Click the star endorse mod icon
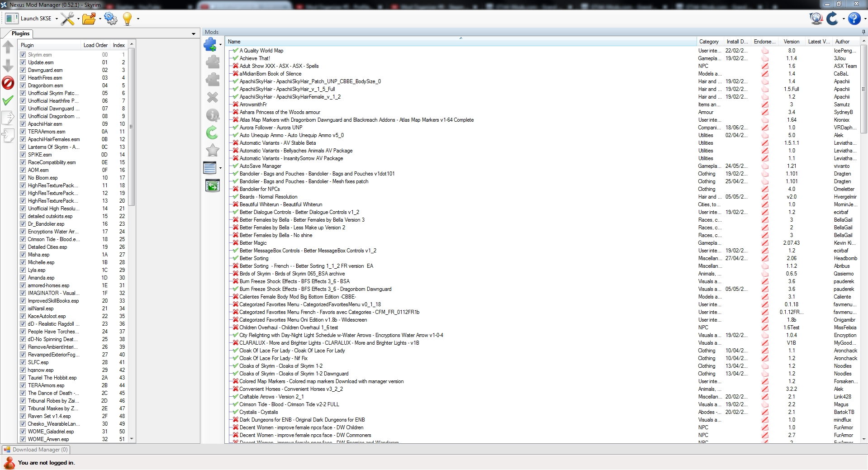This screenshot has height=470, width=868. point(213,150)
